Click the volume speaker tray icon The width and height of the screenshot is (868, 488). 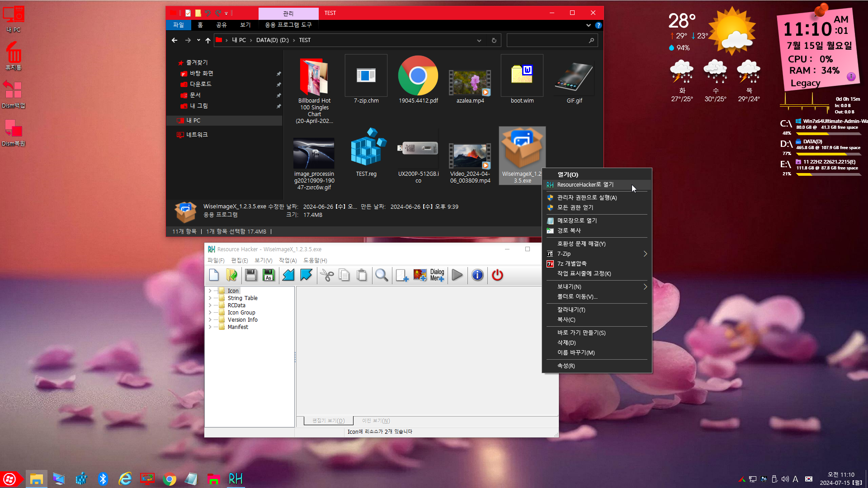tap(785, 479)
